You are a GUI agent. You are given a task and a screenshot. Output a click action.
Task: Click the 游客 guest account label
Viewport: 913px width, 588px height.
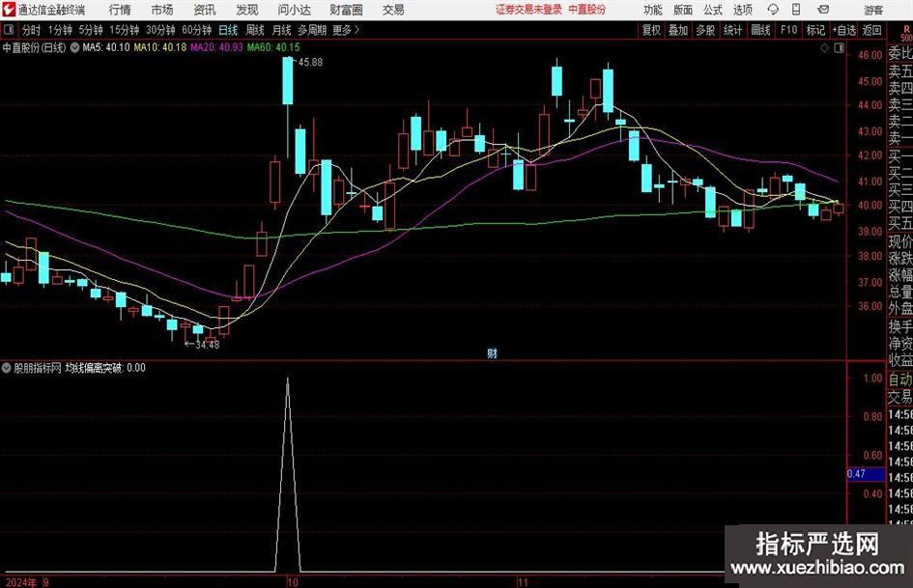coord(873,10)
